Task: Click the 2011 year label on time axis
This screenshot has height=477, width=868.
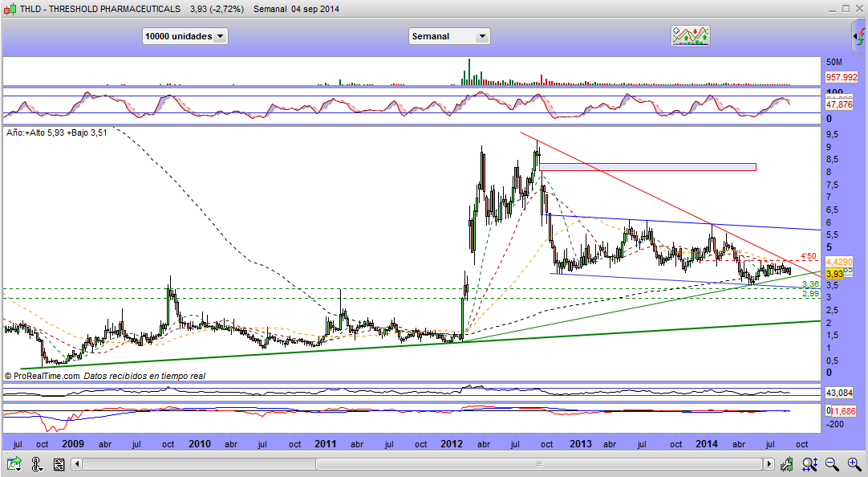Action: point(326,444)
